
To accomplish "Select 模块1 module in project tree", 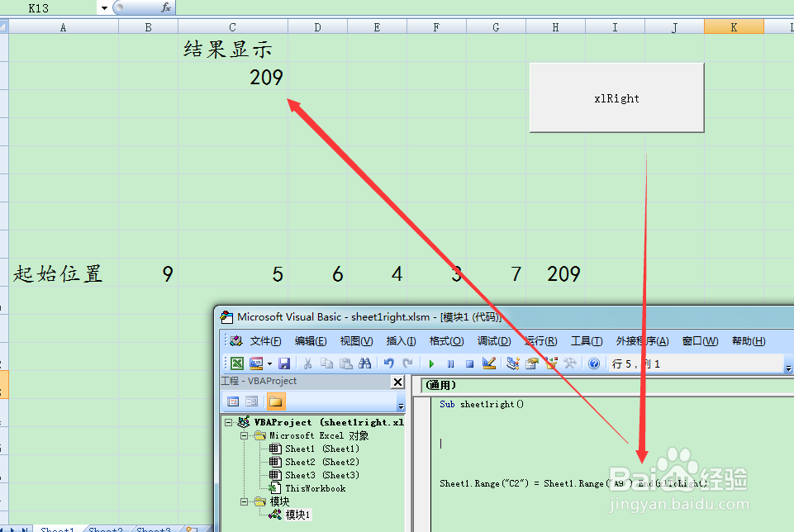I will point(297,515).
